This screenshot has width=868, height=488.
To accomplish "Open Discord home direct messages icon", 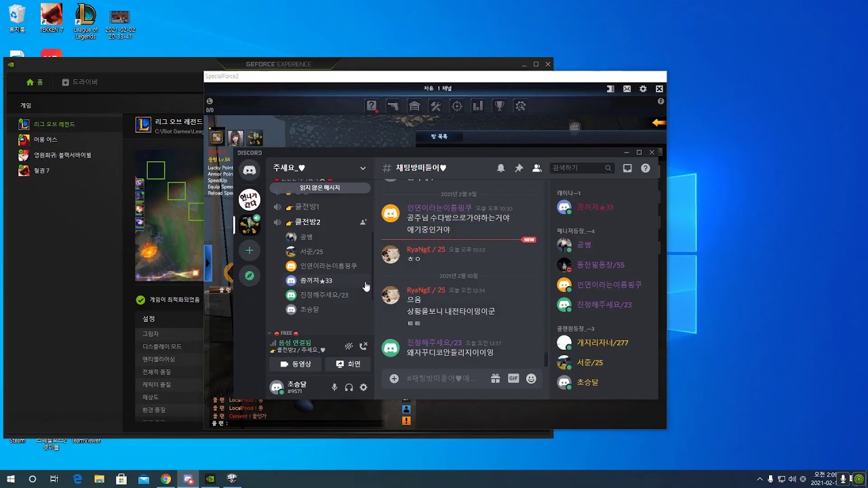I will click(250, 170).
